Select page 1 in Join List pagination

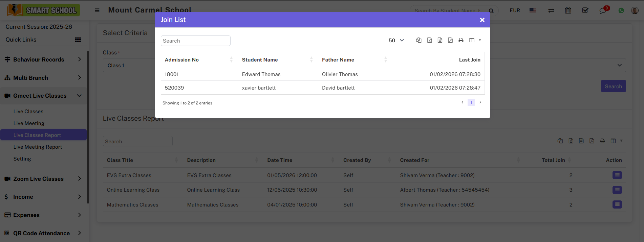click(x=471, y=102)
